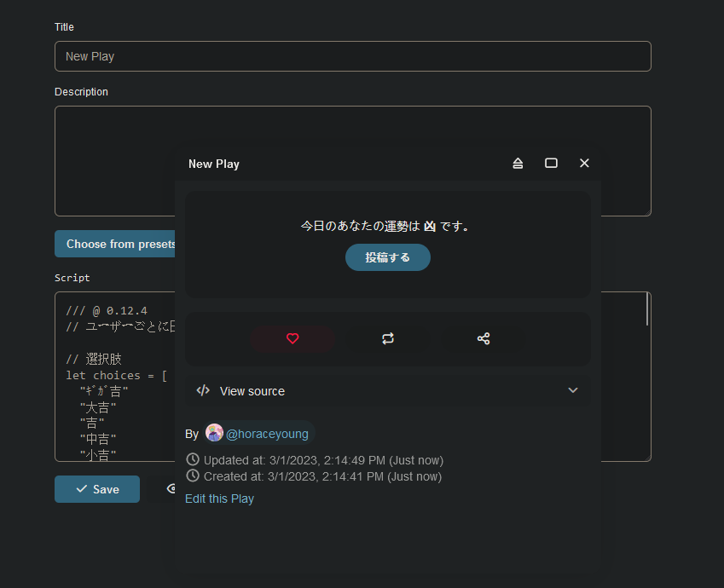Like the play with the heart icon
724x588 pixels.
292,338
